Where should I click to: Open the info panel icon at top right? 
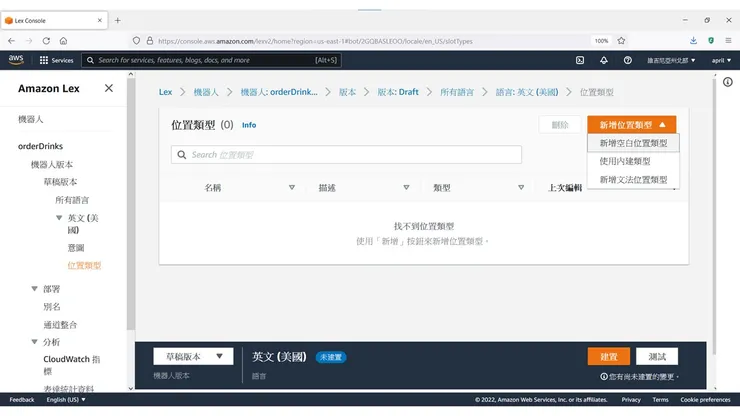tap(728, 82)
